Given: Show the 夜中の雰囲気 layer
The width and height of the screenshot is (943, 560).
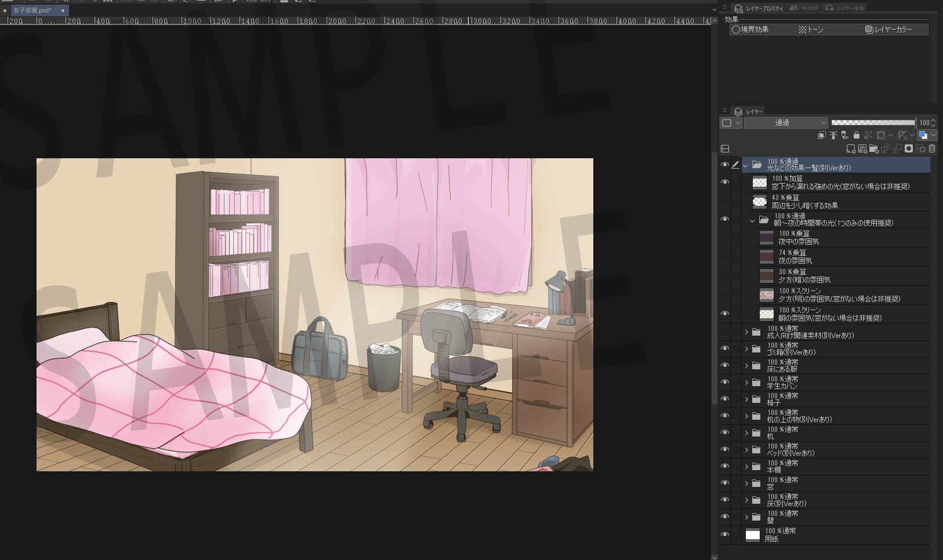Looking at the screenshot, I should coord(724,238).
